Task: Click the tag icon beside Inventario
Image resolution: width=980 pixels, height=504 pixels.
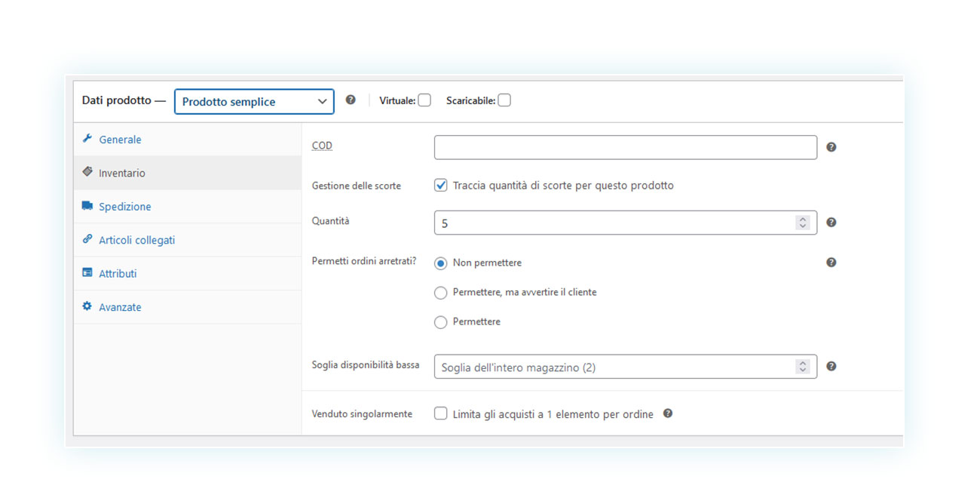Action: (x=87, y=172)
